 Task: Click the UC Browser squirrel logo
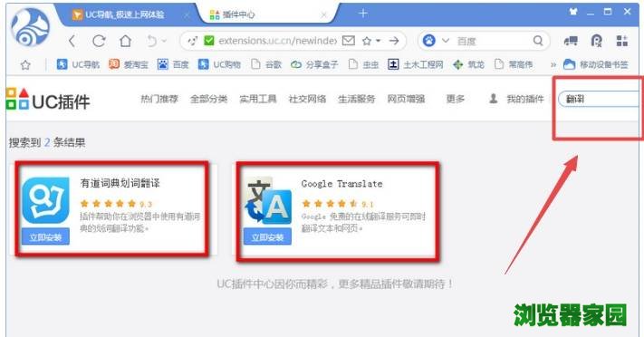point(31,28)
